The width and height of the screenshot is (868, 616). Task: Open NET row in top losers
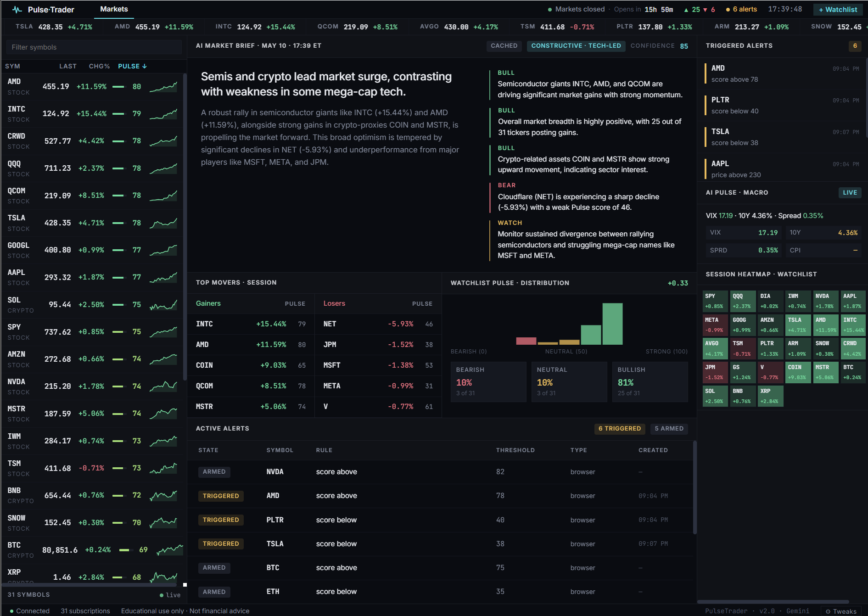[378, 324]
